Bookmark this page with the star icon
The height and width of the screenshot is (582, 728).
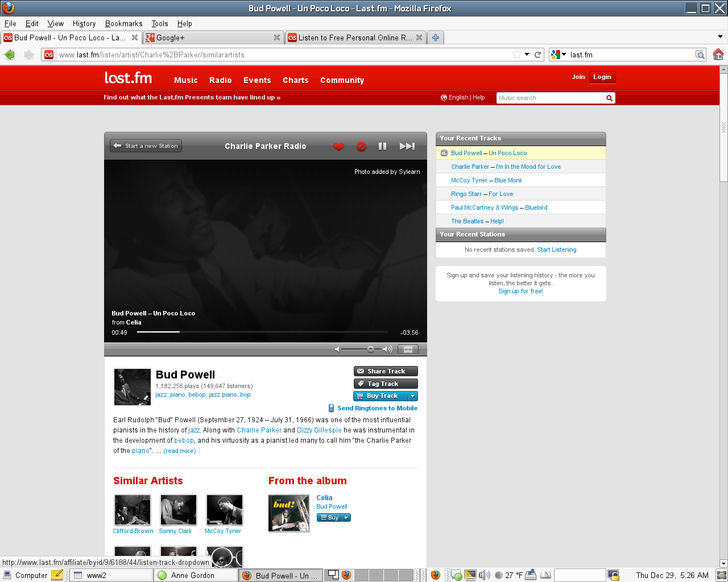[x=516, y=55]
